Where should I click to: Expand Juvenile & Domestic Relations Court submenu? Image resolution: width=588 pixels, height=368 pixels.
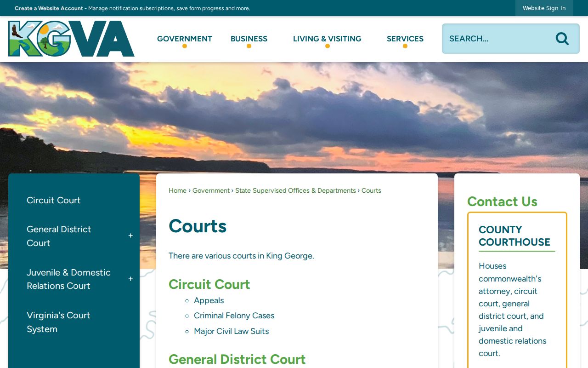pyautogui.click(x=130, y=279)
